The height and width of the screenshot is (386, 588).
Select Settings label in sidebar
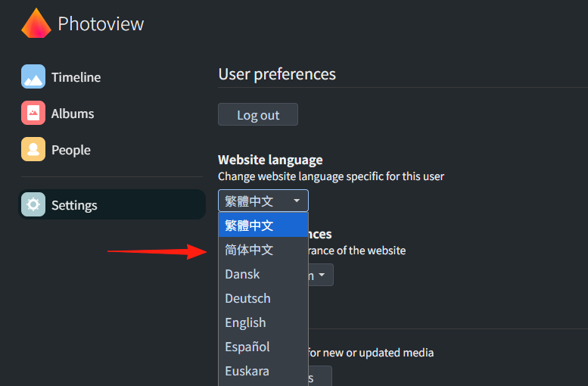(x=74, y=206)
